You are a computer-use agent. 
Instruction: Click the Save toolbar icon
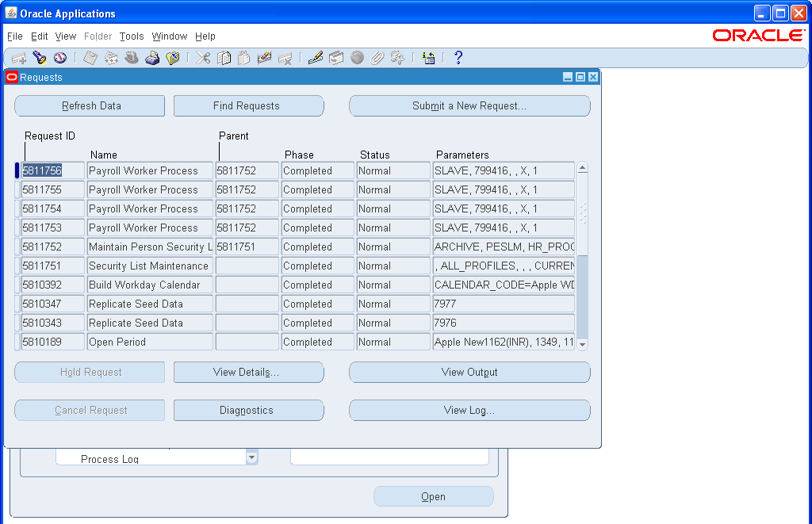[89, 58]
